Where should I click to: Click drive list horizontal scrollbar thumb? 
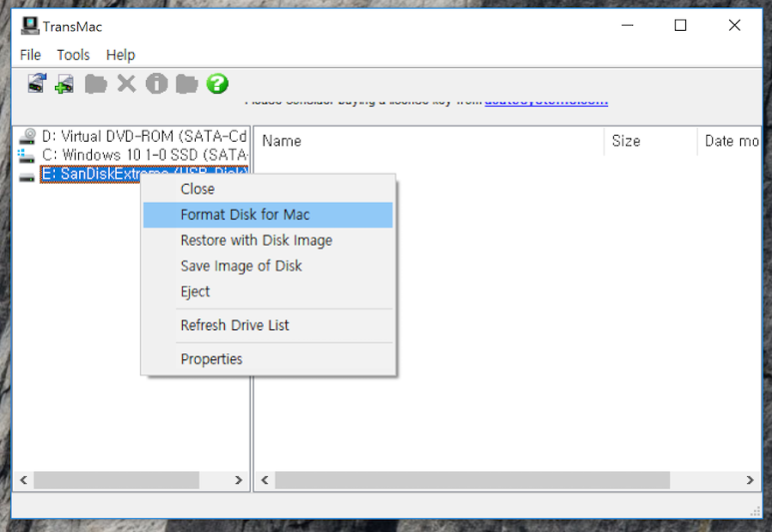tap(116, 480)
